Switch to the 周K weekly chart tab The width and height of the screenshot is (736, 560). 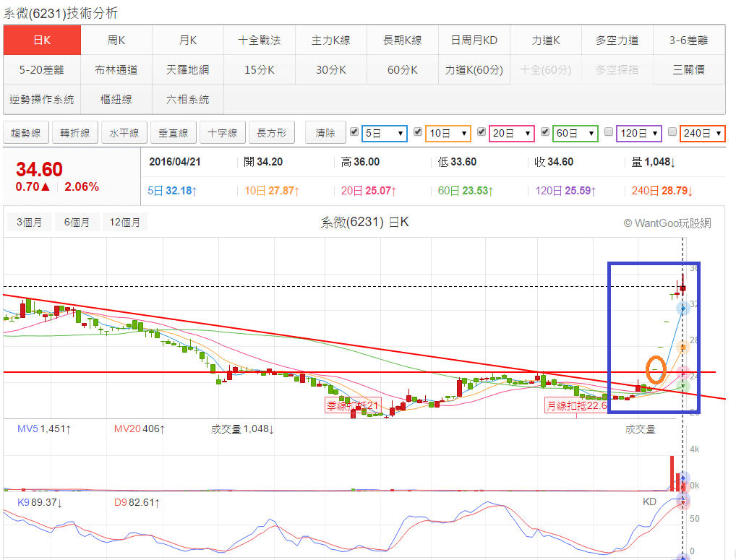tap(116, 40)
